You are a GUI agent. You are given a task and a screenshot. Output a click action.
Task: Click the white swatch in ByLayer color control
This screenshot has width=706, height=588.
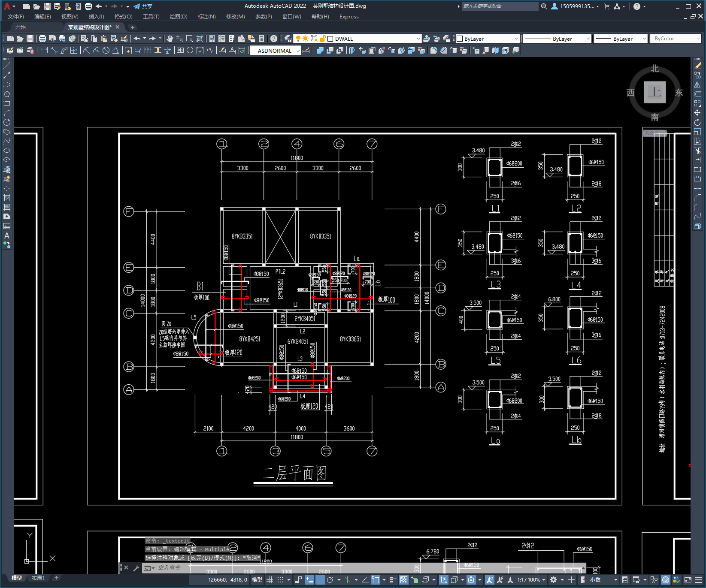460,39
